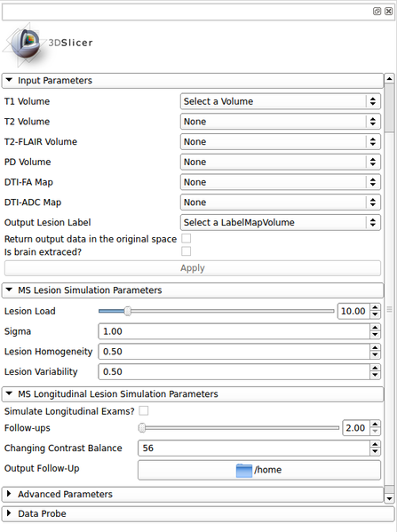Check the Is brain extraced option

(187, 251)
